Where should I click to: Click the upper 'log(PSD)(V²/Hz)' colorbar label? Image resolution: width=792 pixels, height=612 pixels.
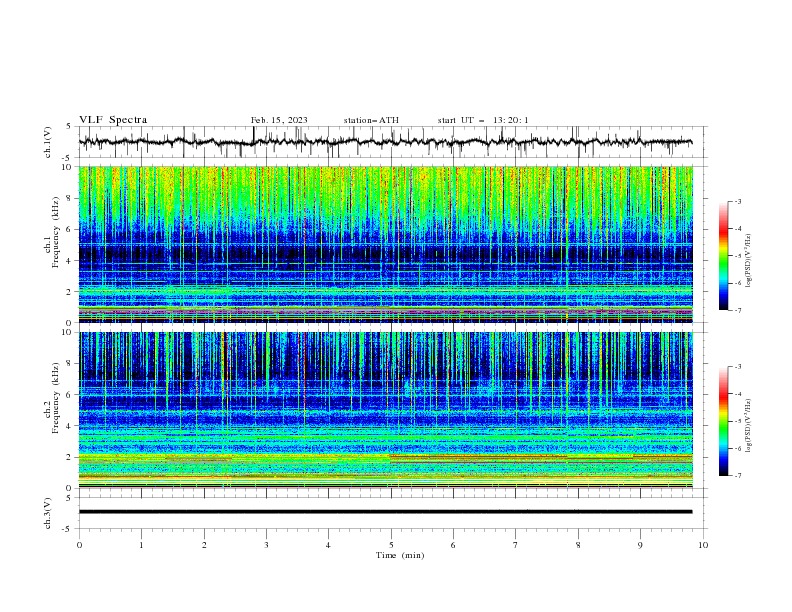748,261
